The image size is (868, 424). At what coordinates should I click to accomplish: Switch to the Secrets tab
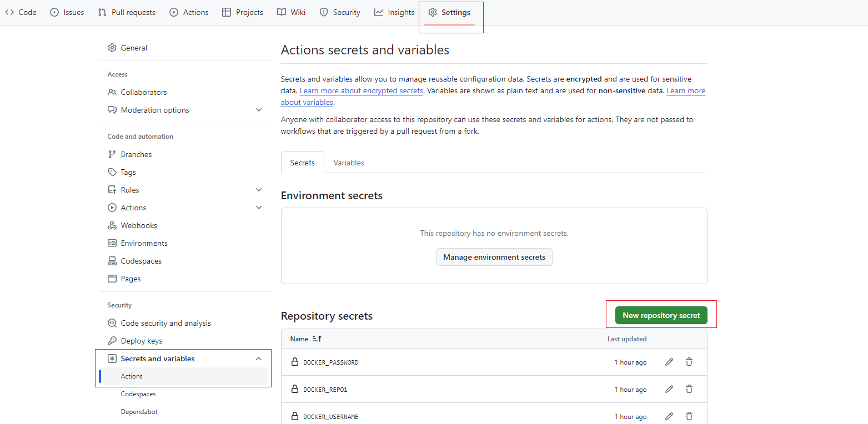(x=303, y=163)
